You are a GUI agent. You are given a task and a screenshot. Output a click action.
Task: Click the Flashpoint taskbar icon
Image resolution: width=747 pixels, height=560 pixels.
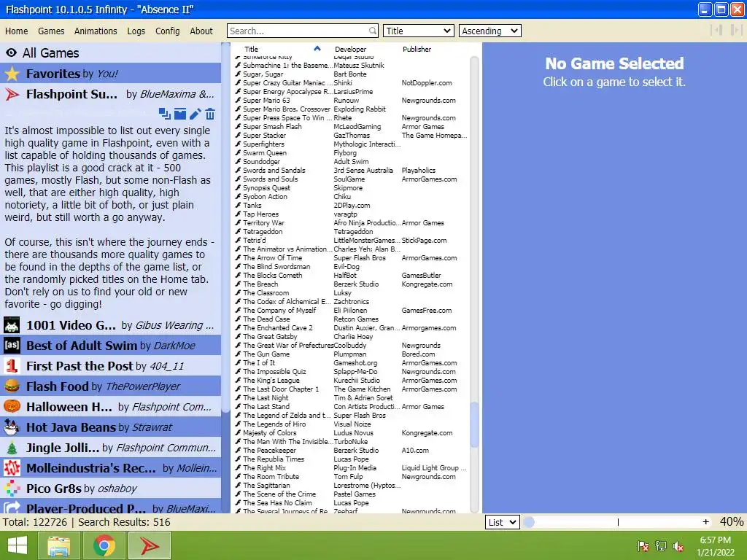coord(150,545)
